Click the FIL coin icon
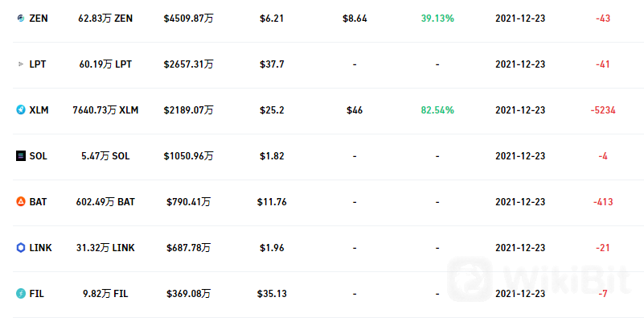Image resolution: width=644 pixels, height=318 pixels. (21, 294)
